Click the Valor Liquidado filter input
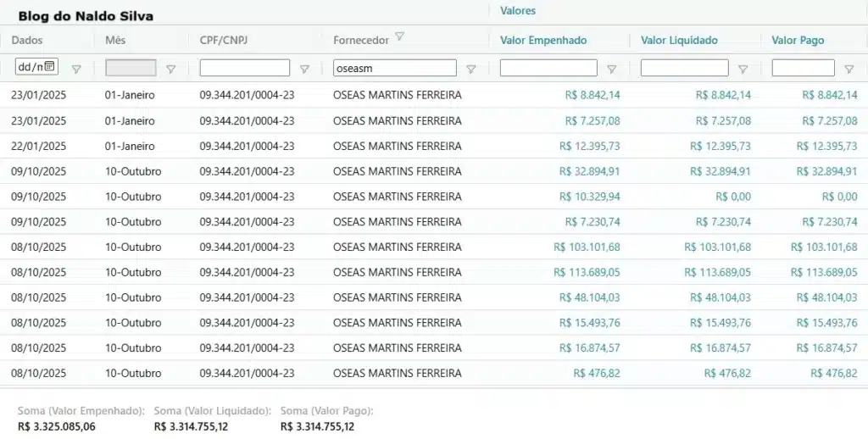 pos(684,68)
